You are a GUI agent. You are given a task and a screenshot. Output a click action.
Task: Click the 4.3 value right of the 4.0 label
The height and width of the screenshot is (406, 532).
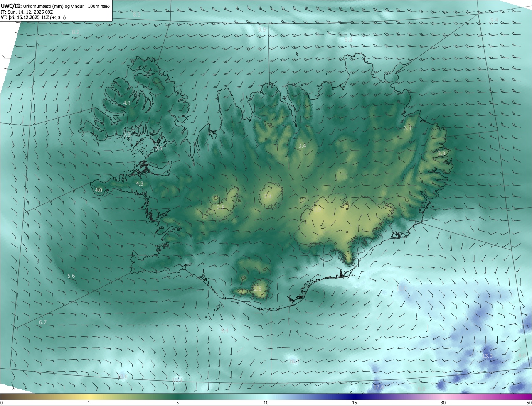[140, 183]
